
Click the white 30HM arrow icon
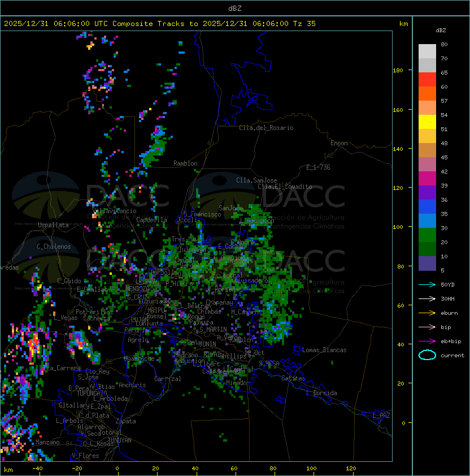point(427,298)
